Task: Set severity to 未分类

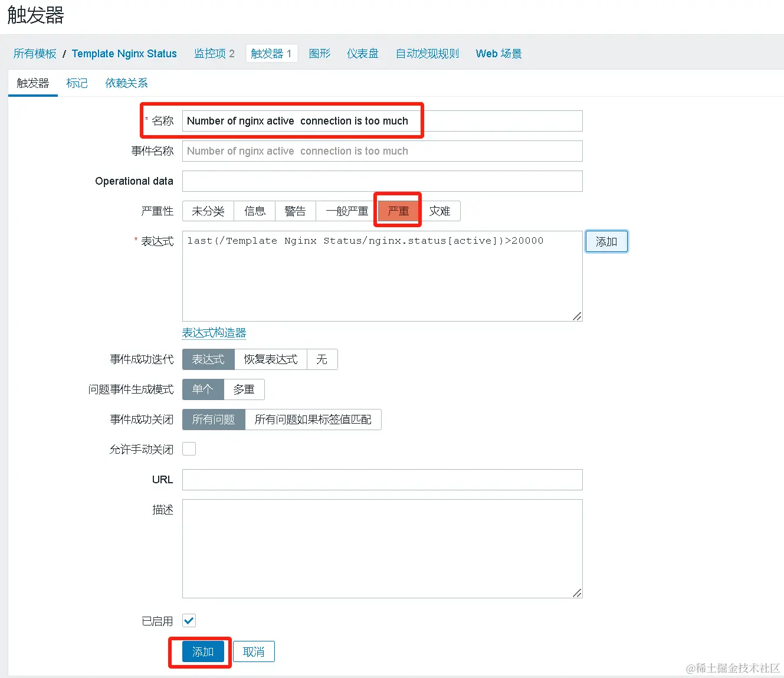Action: click(208, 211)
